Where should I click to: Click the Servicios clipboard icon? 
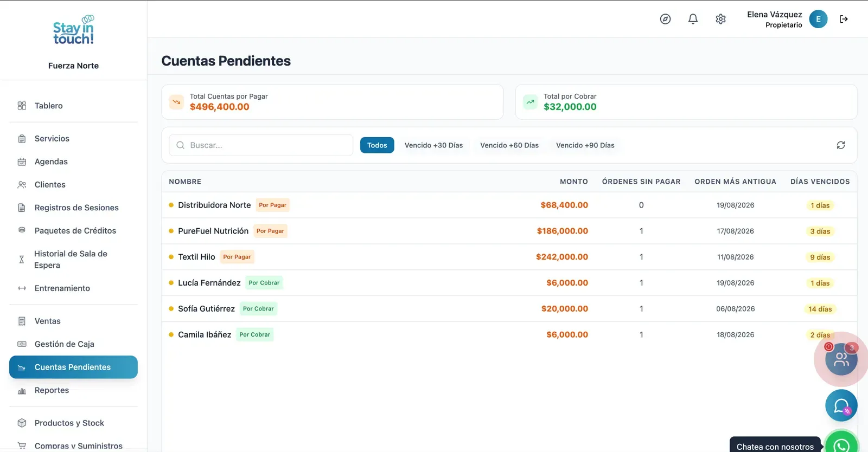[x=22, y=139]
